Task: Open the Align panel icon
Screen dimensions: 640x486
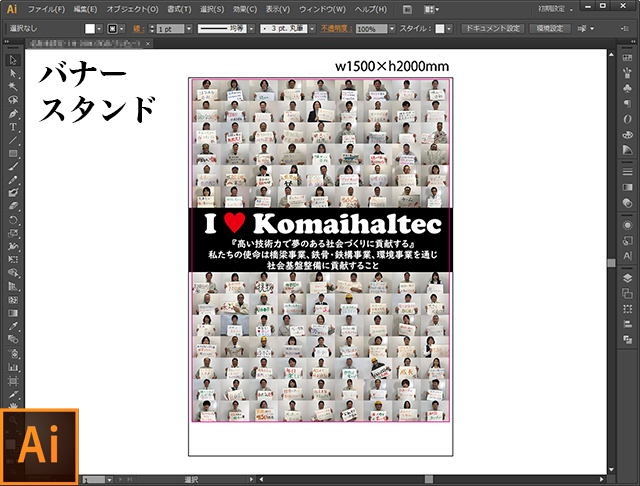Action: (627, 324)
